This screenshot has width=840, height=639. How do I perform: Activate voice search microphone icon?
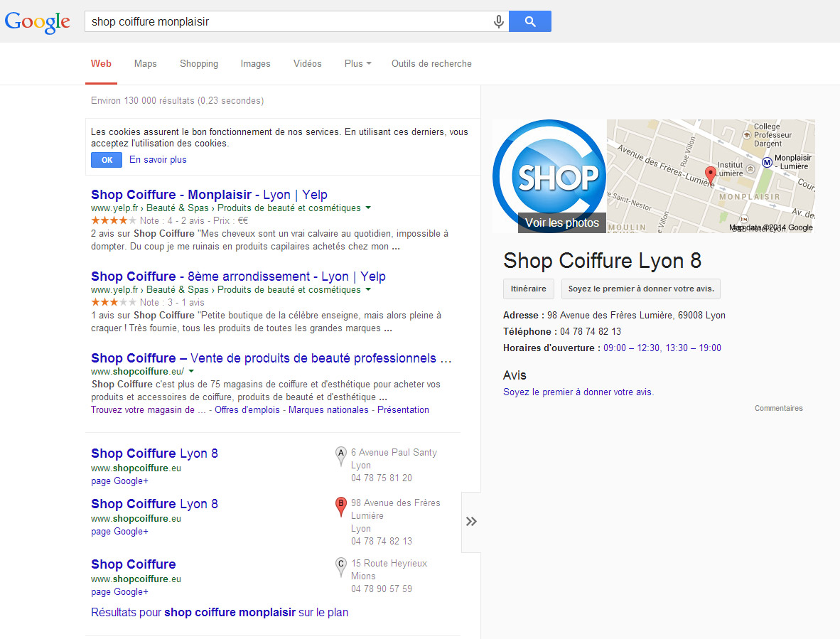[499, 21]
